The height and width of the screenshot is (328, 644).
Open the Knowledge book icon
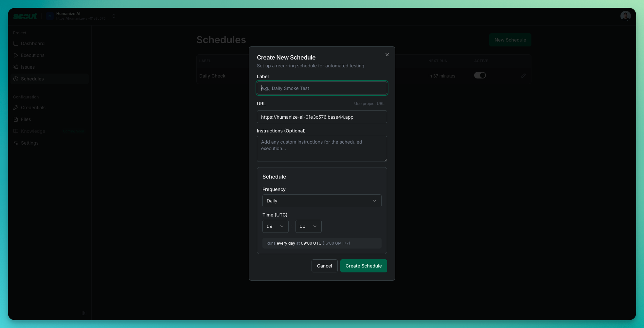pyautogui.click(x=15, y=131)
